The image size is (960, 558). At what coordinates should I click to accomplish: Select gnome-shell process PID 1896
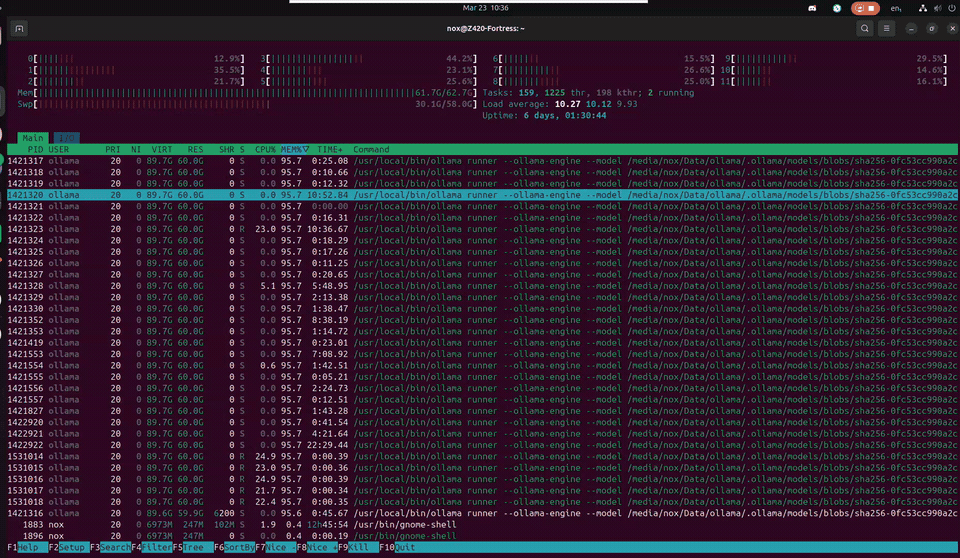point(482,536)
